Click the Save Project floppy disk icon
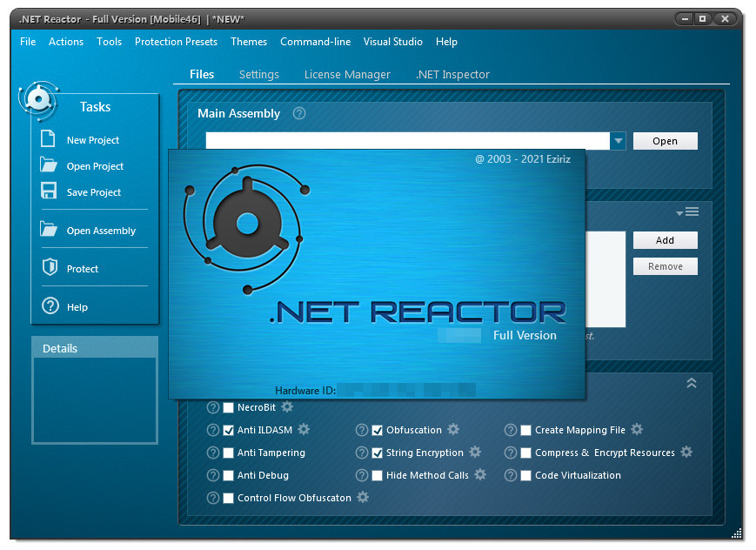Image resolution: width=756 pixels, height=550 pixels. point(48,191)
